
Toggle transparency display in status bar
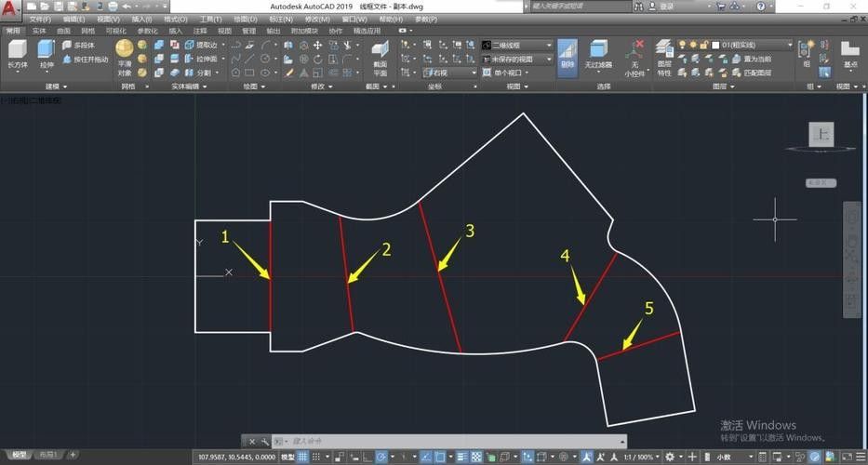476,457
